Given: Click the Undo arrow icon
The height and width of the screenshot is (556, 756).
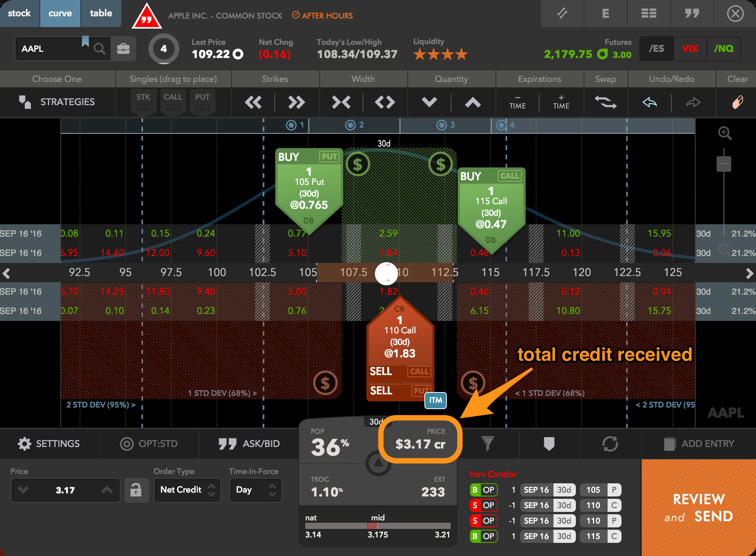Looking at the screenshot, I should pyautogui.click(x=650, y=102).
